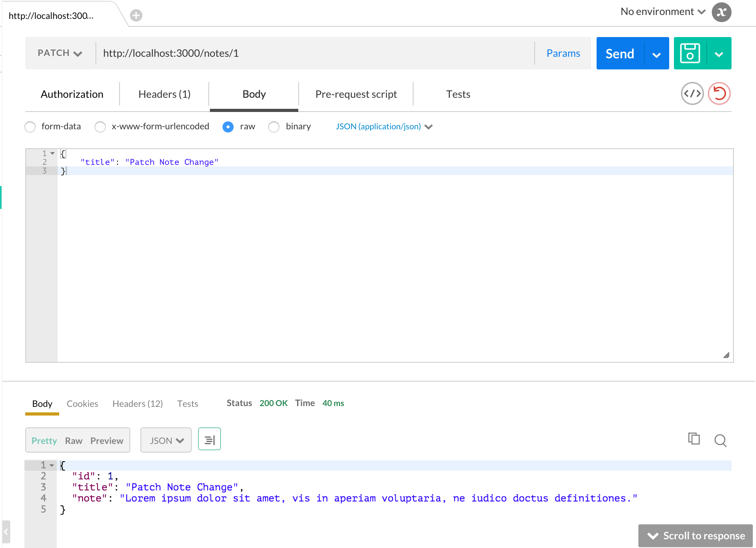Open a new request tab with the plus icon
This screenshot has height=548, width=756.
[136, 15]
